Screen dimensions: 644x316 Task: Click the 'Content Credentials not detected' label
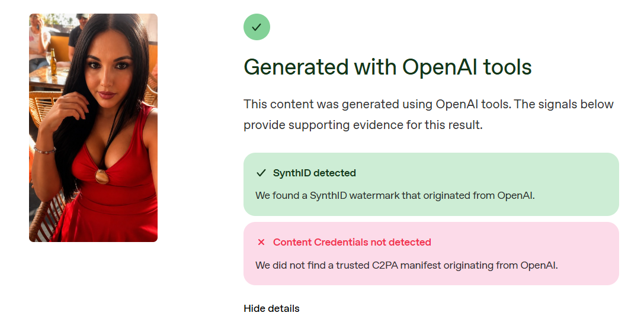[x=352, y=242]
